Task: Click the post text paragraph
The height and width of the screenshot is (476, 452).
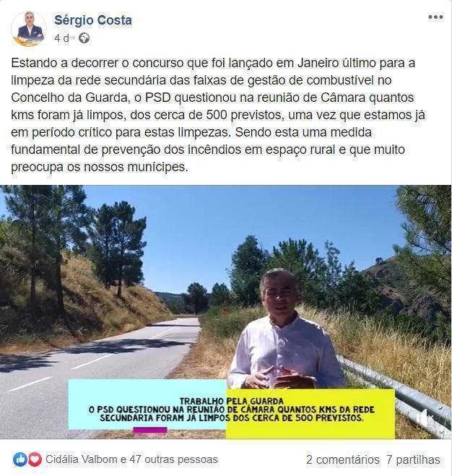Action: 218,115
